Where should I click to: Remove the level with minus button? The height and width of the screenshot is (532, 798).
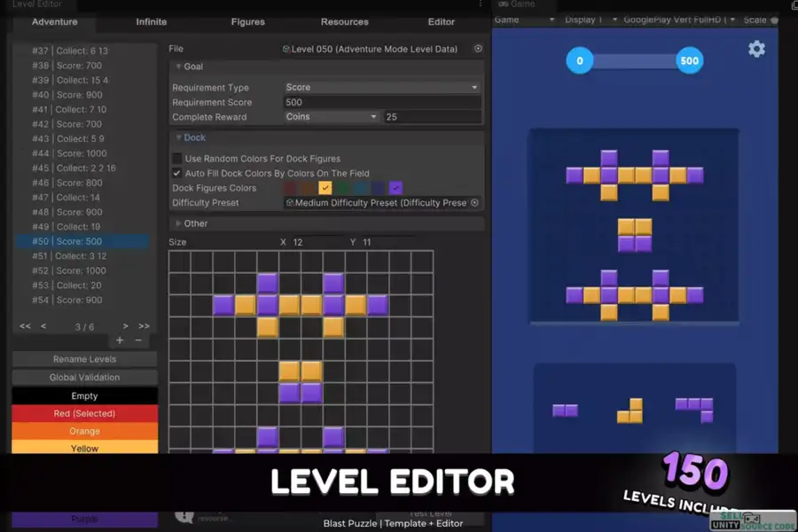[x=138, y=340]
